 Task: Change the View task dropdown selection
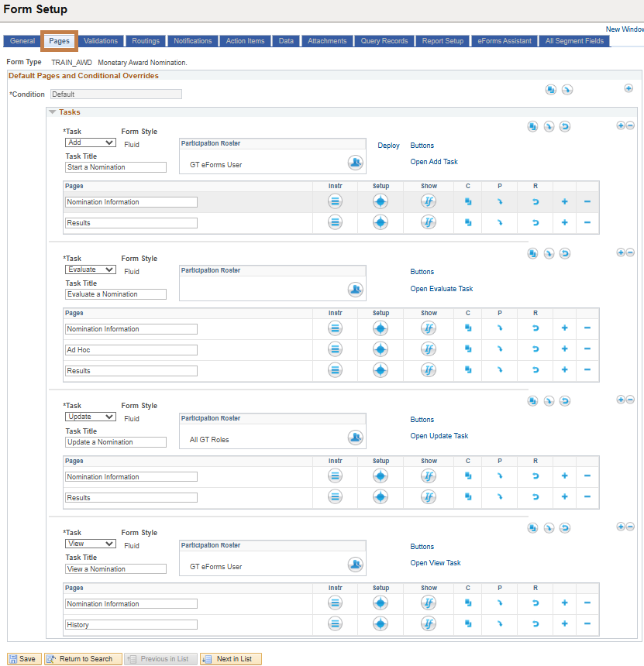(x=90, y=543)
